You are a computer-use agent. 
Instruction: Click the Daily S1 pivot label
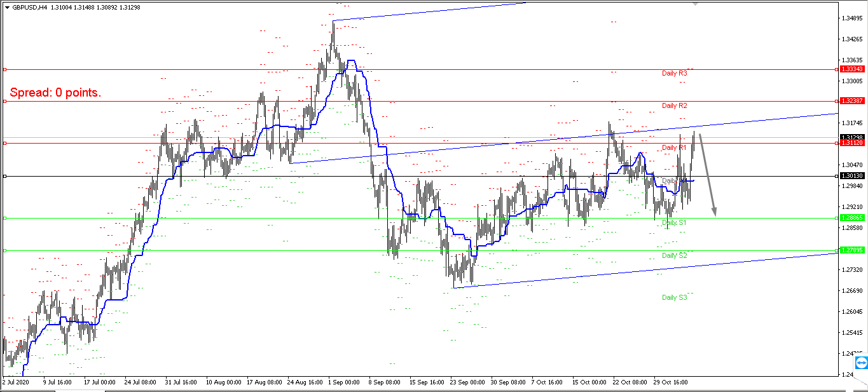tap(674, 223)
